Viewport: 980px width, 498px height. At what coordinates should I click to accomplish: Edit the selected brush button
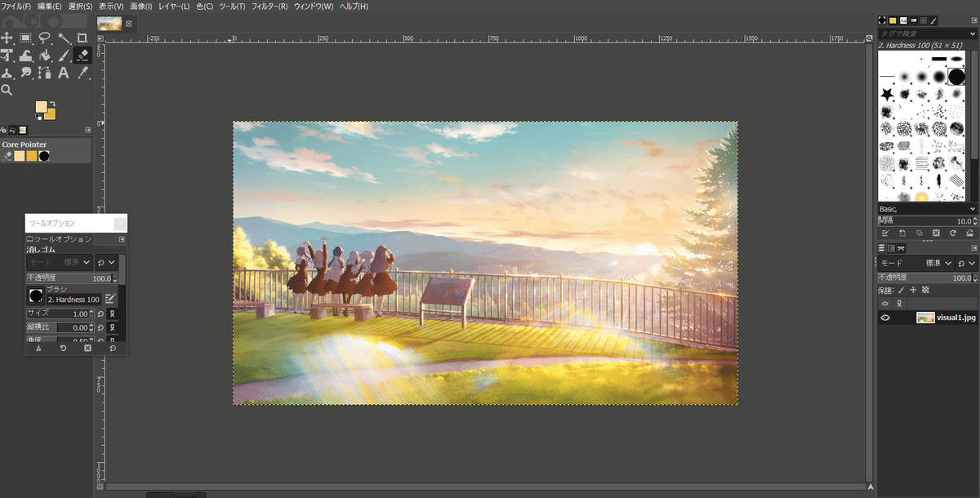884,233
